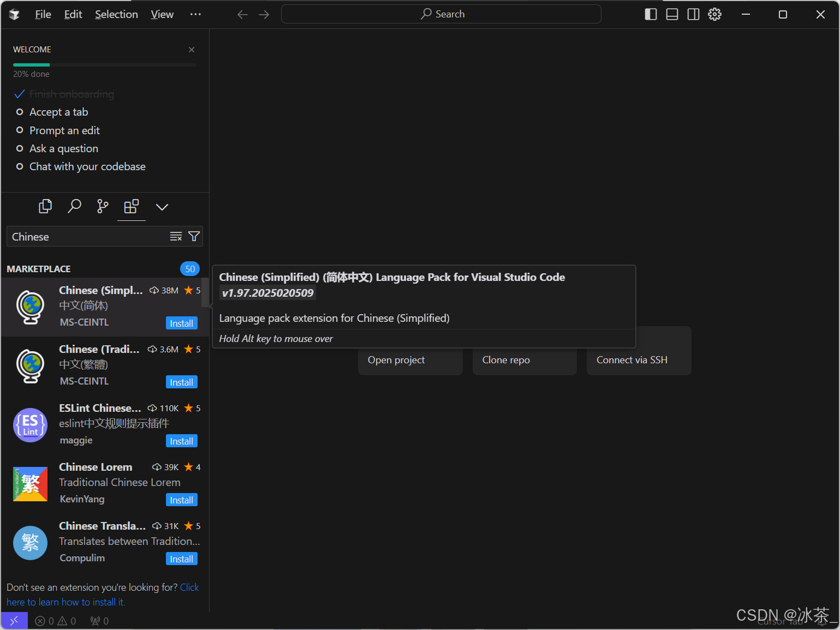Open the settings gear icon

pos(714,14)
